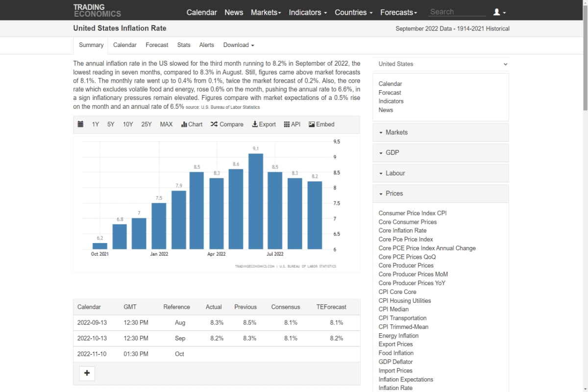Open the API grid icon
The image size is (588, 392).
pyautogui.click(x=287, y=124)
